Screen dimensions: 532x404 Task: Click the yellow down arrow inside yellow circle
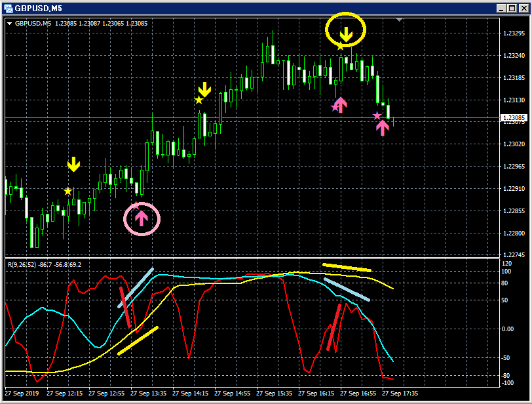(x=346, y=35)
